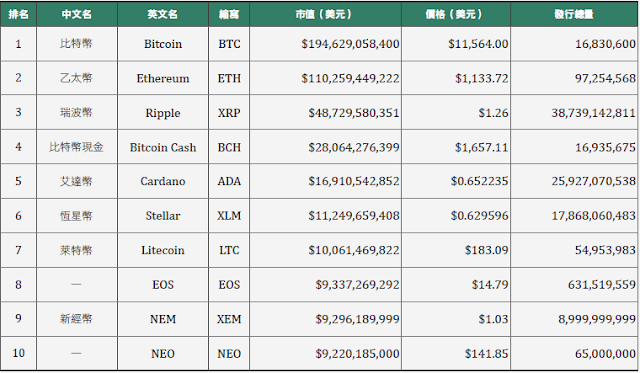Click the Bitcoin Cash name cell

(x=163, y=147)
